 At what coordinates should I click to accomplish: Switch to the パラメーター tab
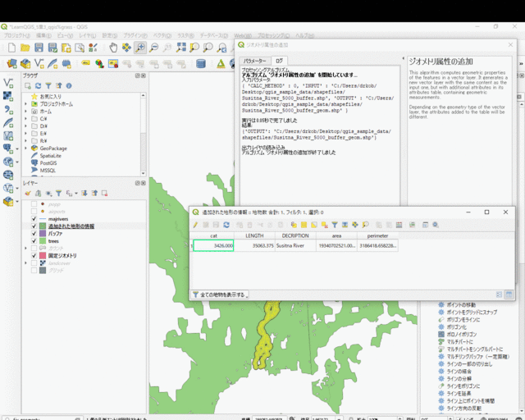pyautogui.click(x=254, y=61)
